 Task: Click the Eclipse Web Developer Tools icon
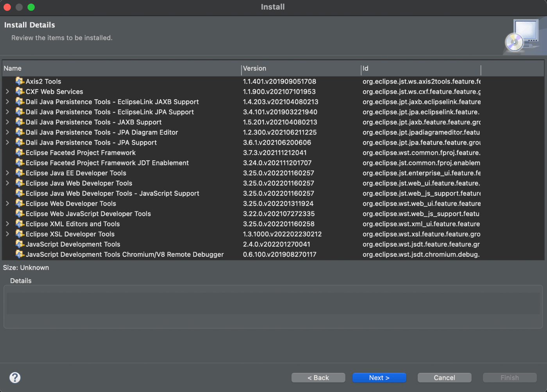coord(20,203)
